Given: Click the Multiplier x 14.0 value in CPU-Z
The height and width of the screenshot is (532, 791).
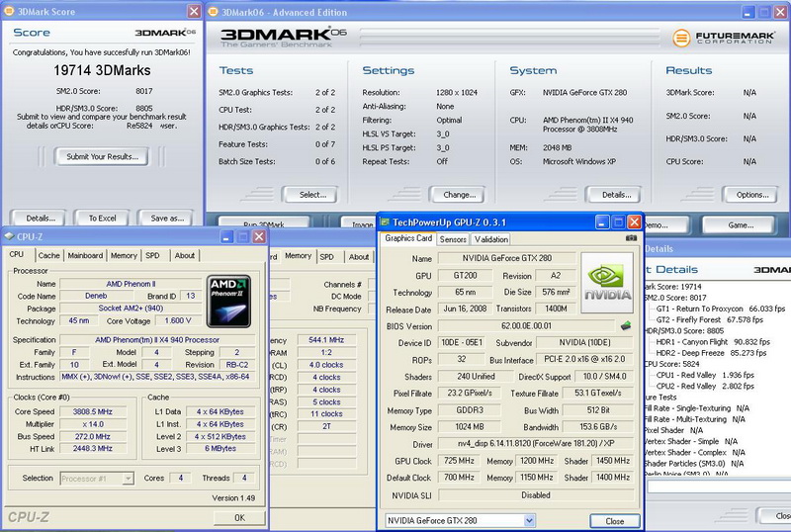Looking at the screenshot, I should [92, 424].
